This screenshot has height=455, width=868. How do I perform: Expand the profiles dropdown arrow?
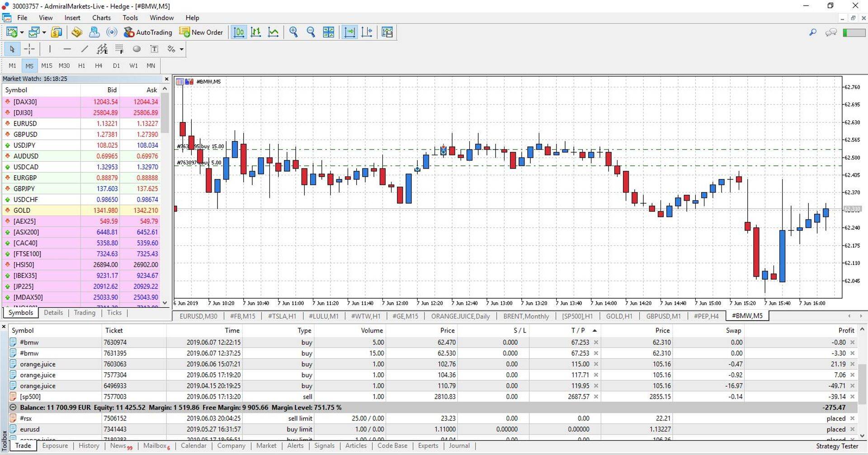coord(44,33)
